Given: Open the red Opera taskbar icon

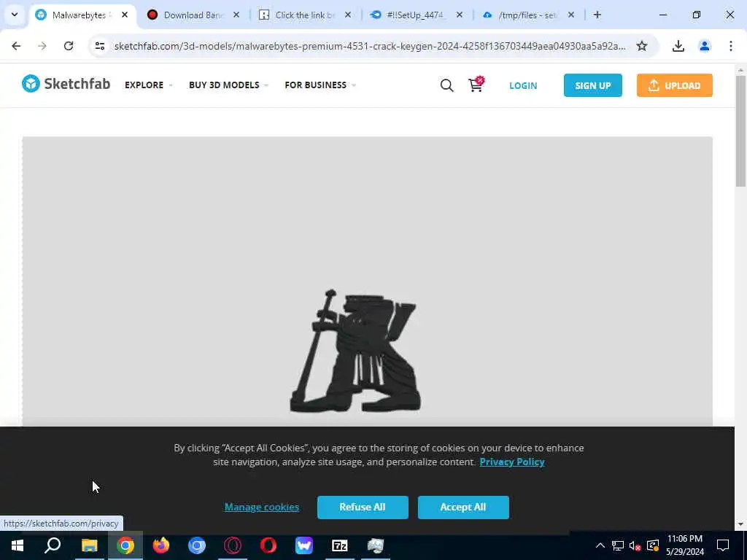Looking at the screenshot, I should pos(268,545).
